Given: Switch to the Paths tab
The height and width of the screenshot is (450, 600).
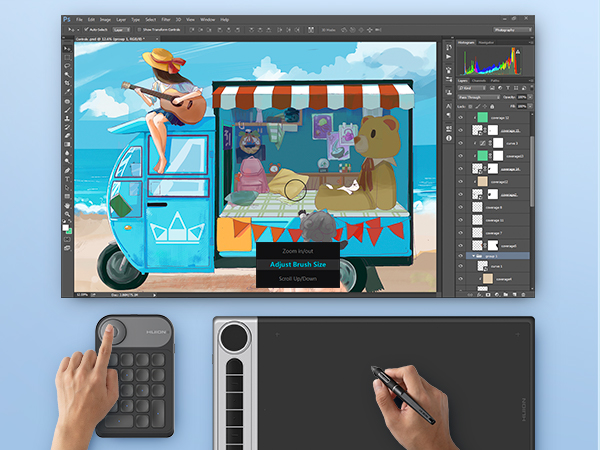Looking at the screenshot, I should (x=495, y=80).
